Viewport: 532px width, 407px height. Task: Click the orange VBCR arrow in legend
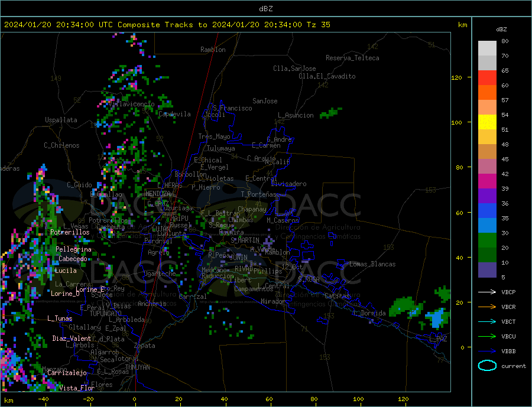[x=487, y=307]
